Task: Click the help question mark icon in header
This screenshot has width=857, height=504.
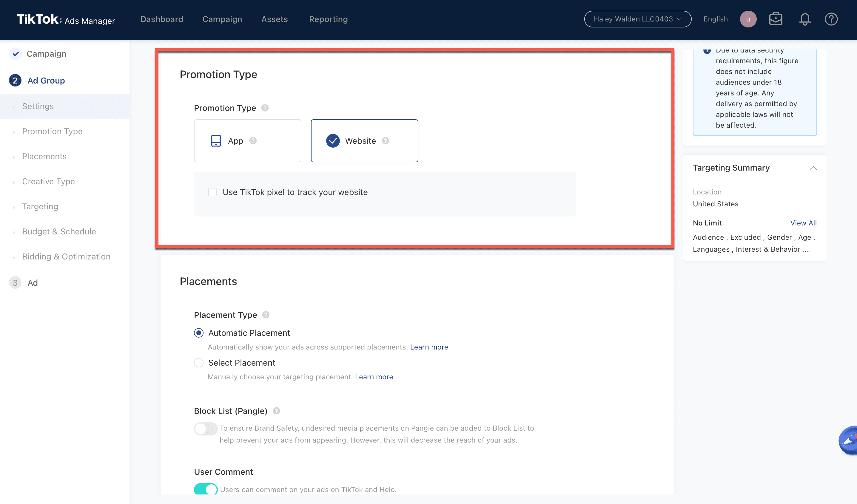Action: coord(831,19)
